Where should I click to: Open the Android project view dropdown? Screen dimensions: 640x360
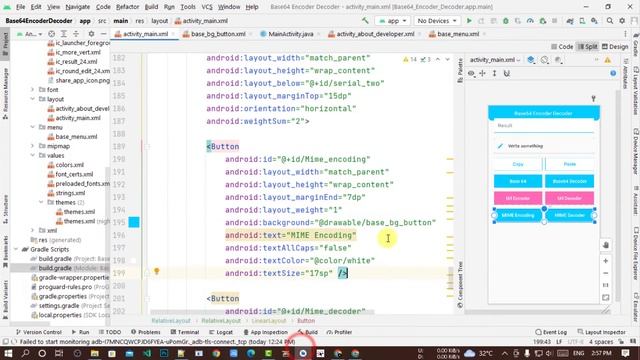pos(29,34)
